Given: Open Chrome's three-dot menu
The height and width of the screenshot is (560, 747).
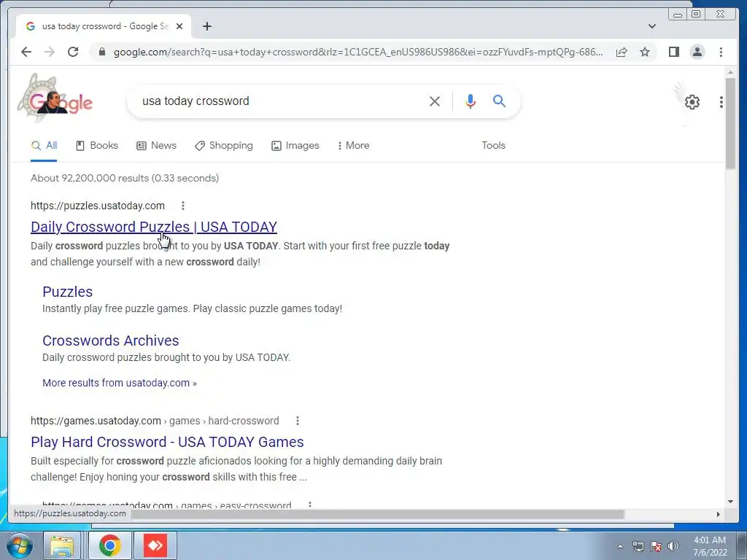Looking at the screenshot, I should 721,52.
